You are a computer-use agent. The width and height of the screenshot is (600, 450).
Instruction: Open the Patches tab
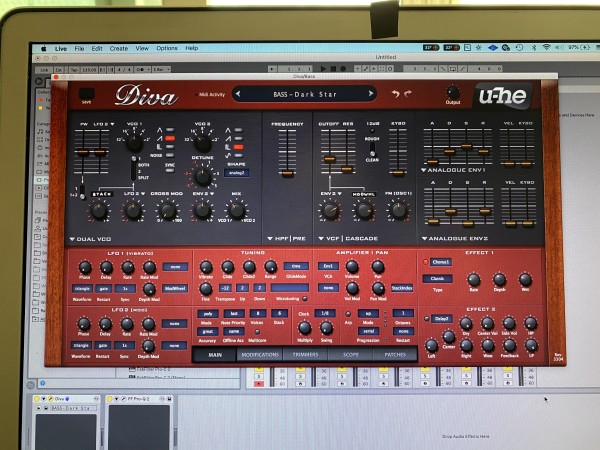[x=396, y=354]
